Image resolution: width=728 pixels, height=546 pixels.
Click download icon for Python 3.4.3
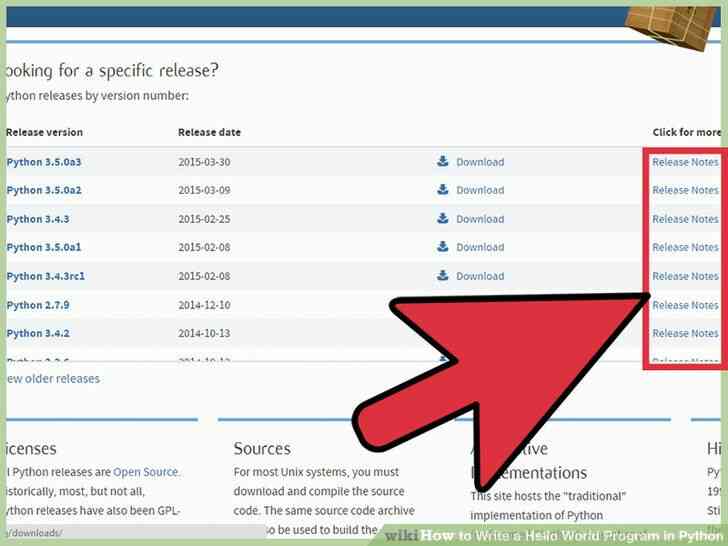point(442,218)
